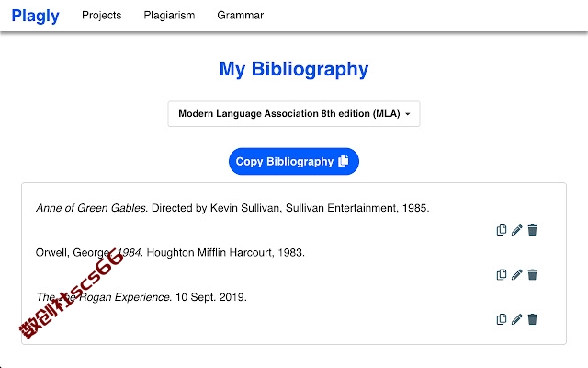Click the Plagly logo link
Screen dimensions: 588x368
click(35, 16)
